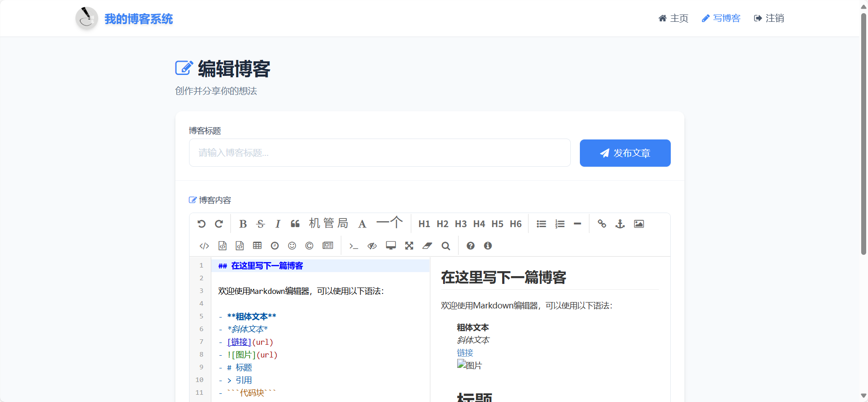The width and height of the screenshot is (868, 402).
Task: Click the capital A uppercase tool
Action: pyautogui.click(x=362, y=224)
